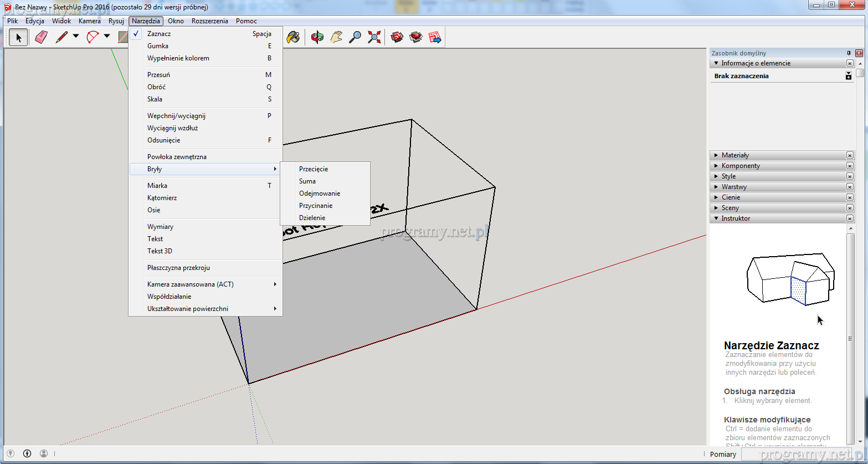The height and width of the screenshot is (464, 868).
Task: Expand the Warstwy panel
Action: click(733, 187)
